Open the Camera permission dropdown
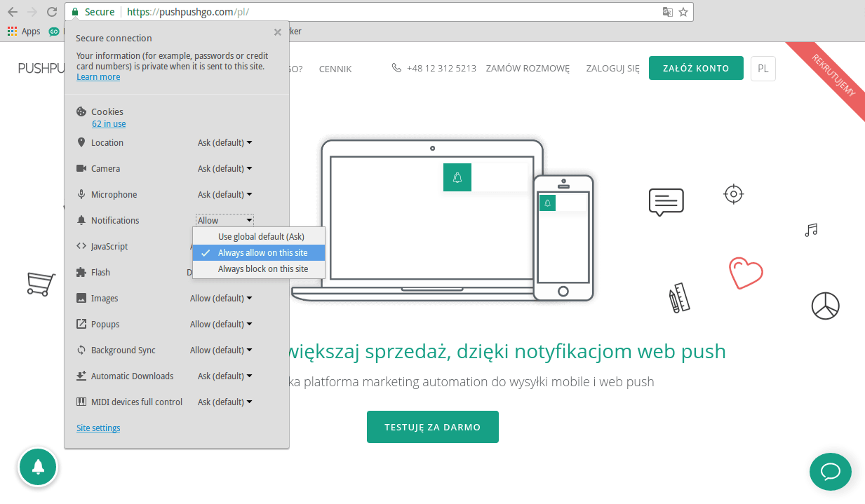The height and width of the screenshot is (504, 865). pyautogui.click(x=224, y=168)
